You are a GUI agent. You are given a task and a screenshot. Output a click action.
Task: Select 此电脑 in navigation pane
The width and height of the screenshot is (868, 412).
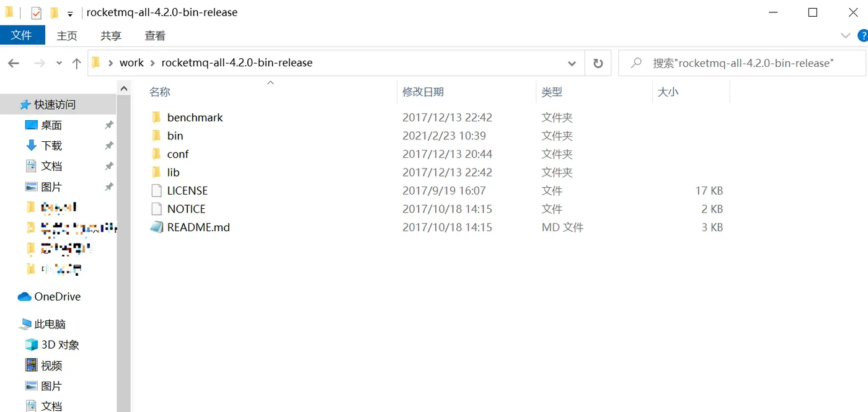(50, 324)
